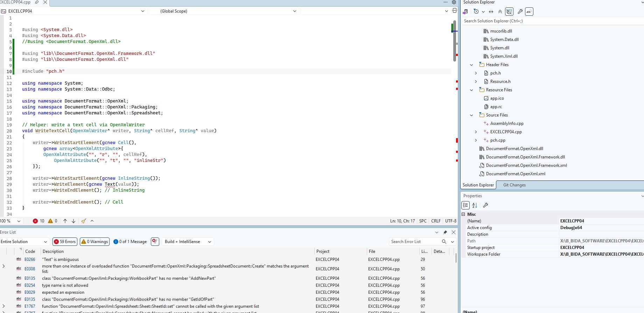Click the UTF-8 encoding indicator

pos(451,221)
